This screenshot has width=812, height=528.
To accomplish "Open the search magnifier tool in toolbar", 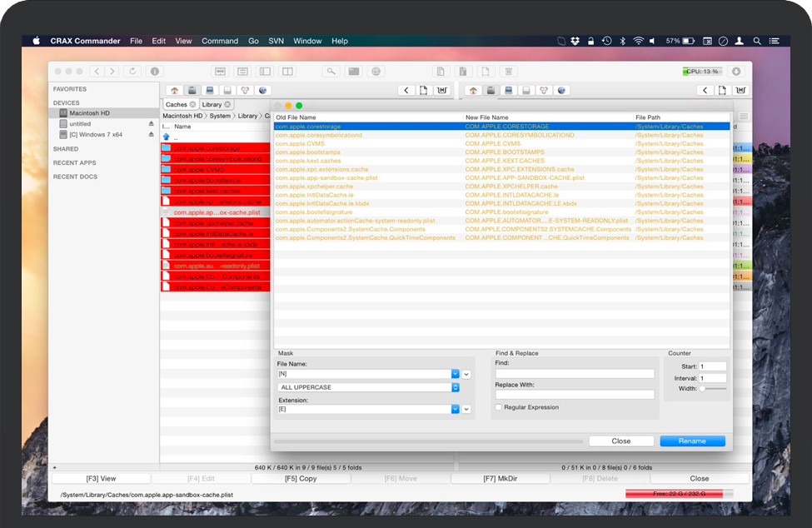I will point(331,72).
